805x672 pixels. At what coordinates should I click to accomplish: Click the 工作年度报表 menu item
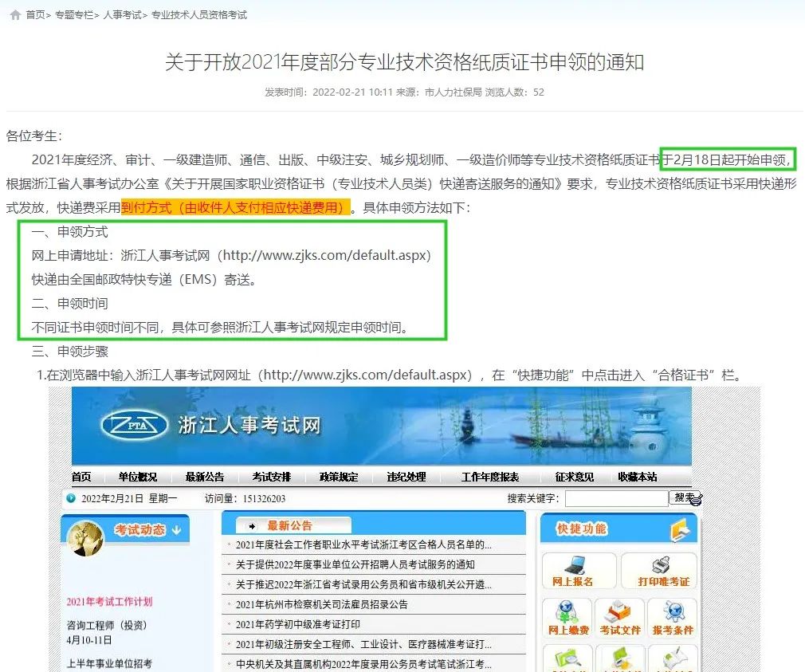pyautogui.click(x=489, y=477)
